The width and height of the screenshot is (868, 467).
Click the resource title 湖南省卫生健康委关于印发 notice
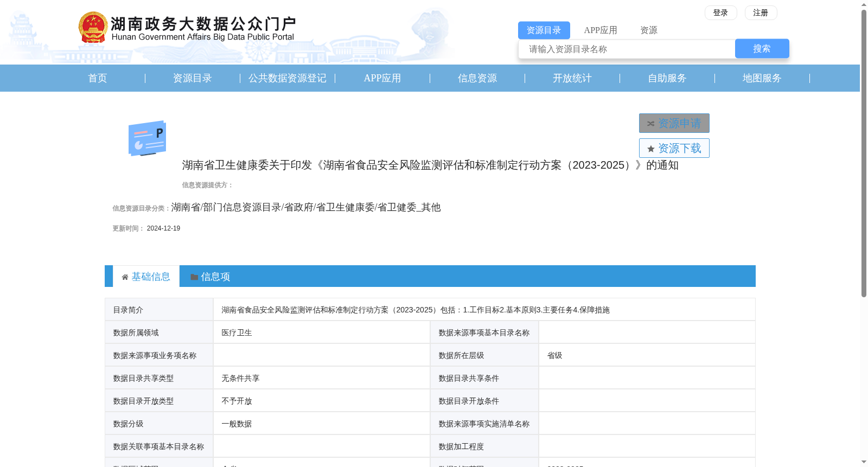[x=430, y=165]
